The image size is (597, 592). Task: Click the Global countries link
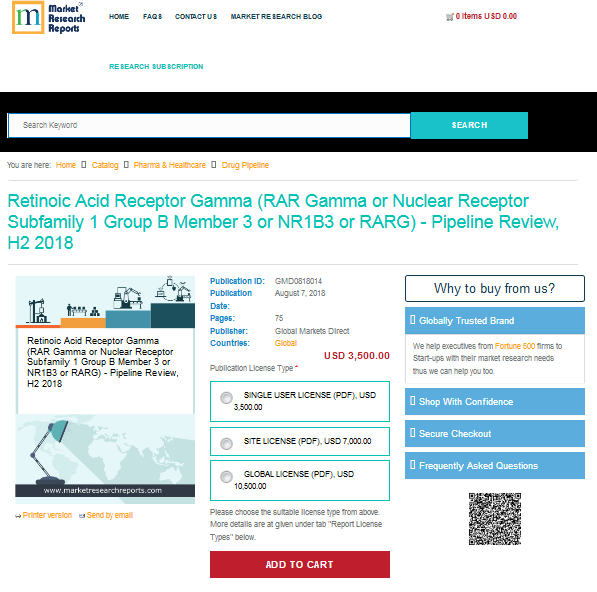286,343
